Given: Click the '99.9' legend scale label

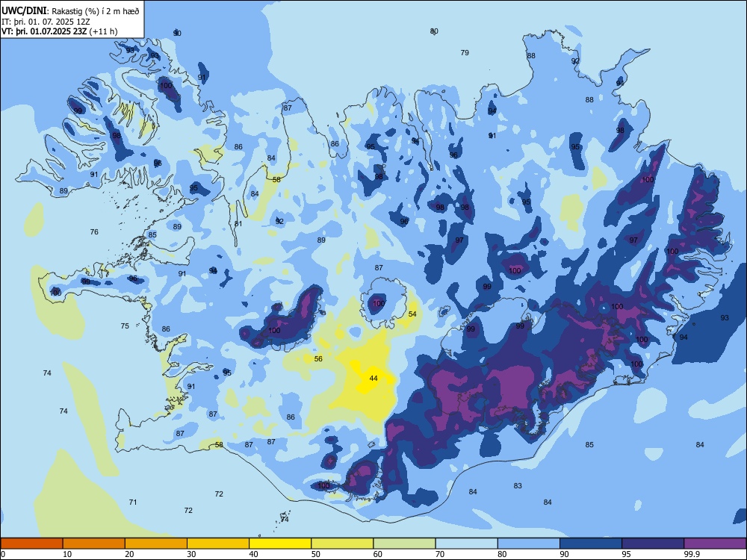Looking at the screenshot, I should (692, 554).
